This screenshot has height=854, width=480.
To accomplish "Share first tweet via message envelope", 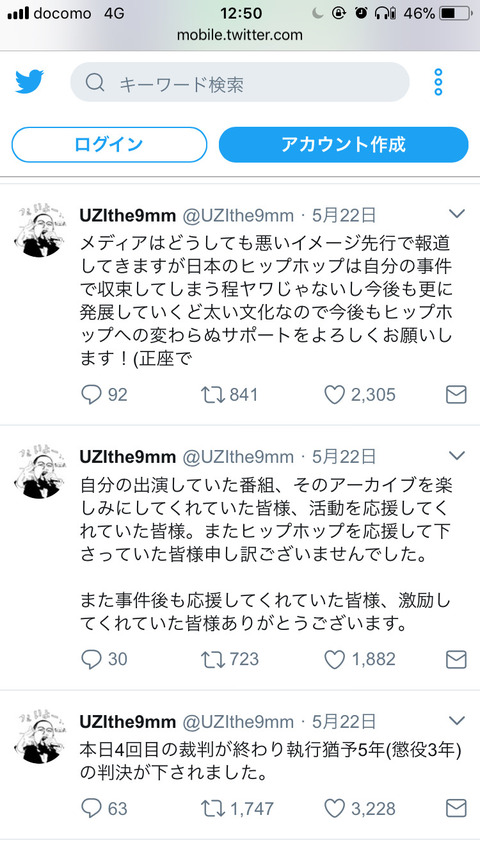I will [x=456, y=394].
